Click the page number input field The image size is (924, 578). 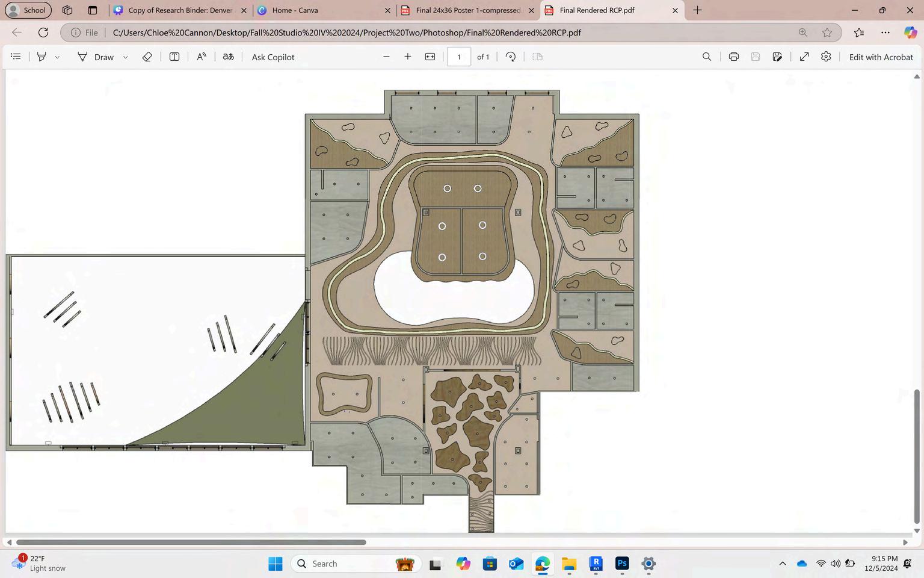click(459, 57)
